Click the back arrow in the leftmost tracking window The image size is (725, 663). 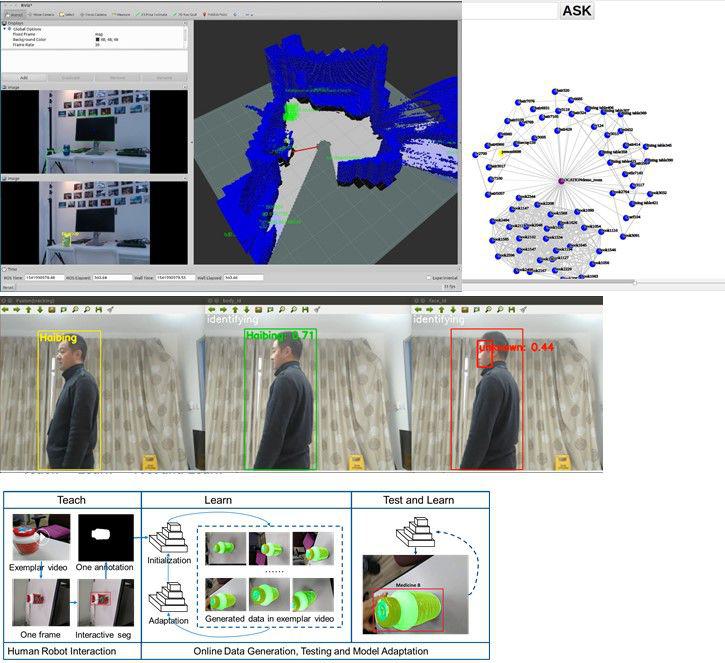click(5, 310)
